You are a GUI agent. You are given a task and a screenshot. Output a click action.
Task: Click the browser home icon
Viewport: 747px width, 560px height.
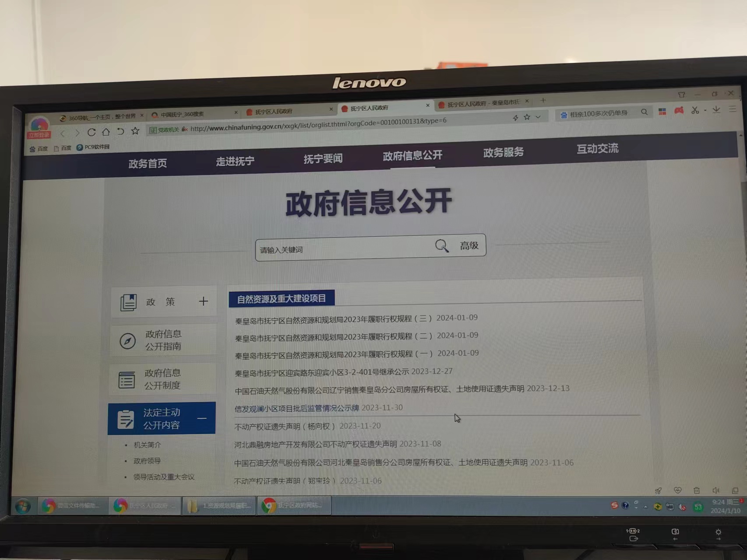coord(106,132)
